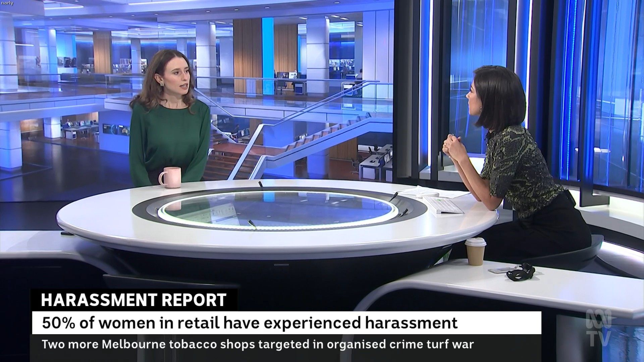Viewport: 644px width, 362px height.
Task: Click the guest wearing the green top
Action: click(169, 134)
